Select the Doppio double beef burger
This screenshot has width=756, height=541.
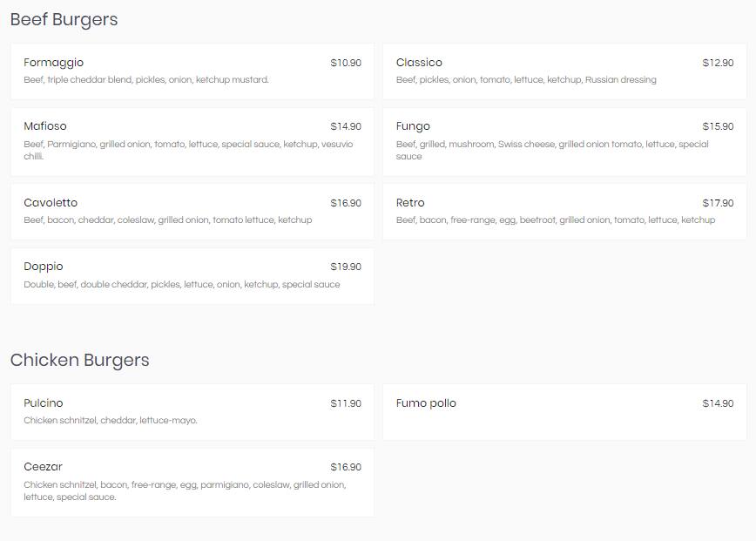pos(192,276)
